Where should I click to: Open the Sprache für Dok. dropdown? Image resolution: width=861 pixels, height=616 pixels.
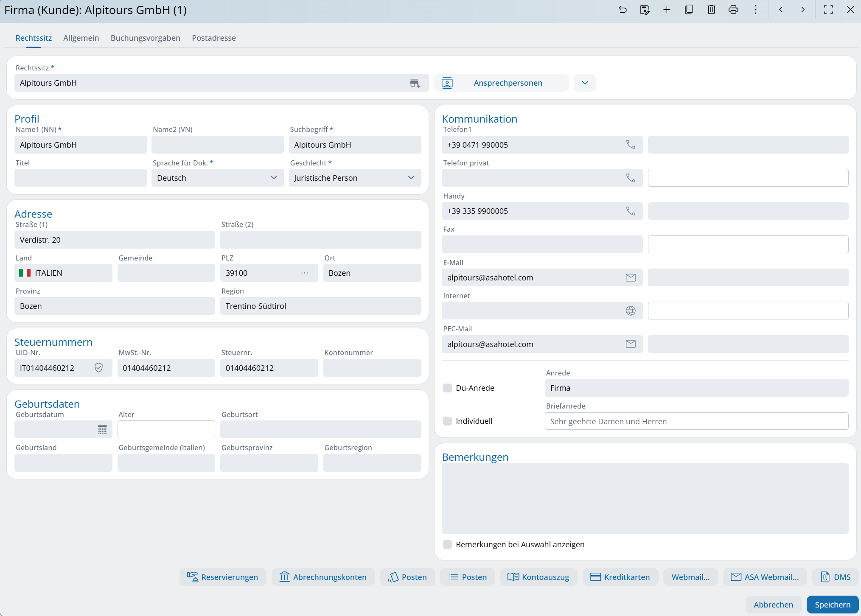(217, 178)
